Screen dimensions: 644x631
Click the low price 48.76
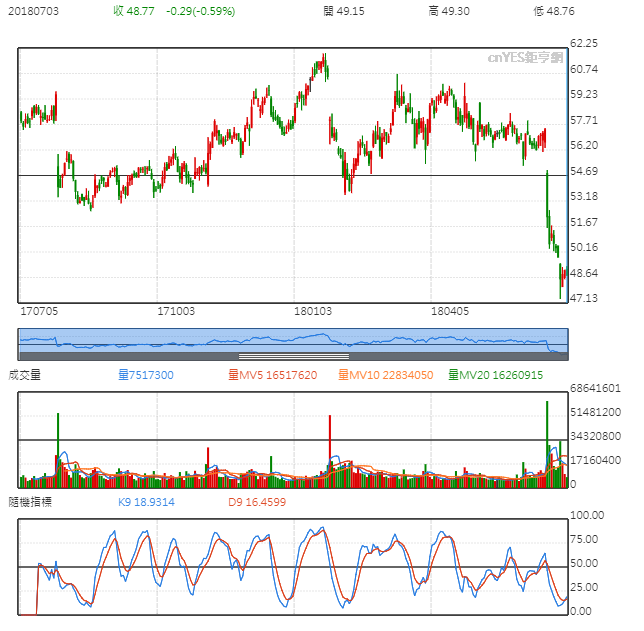tap(554, 11)
